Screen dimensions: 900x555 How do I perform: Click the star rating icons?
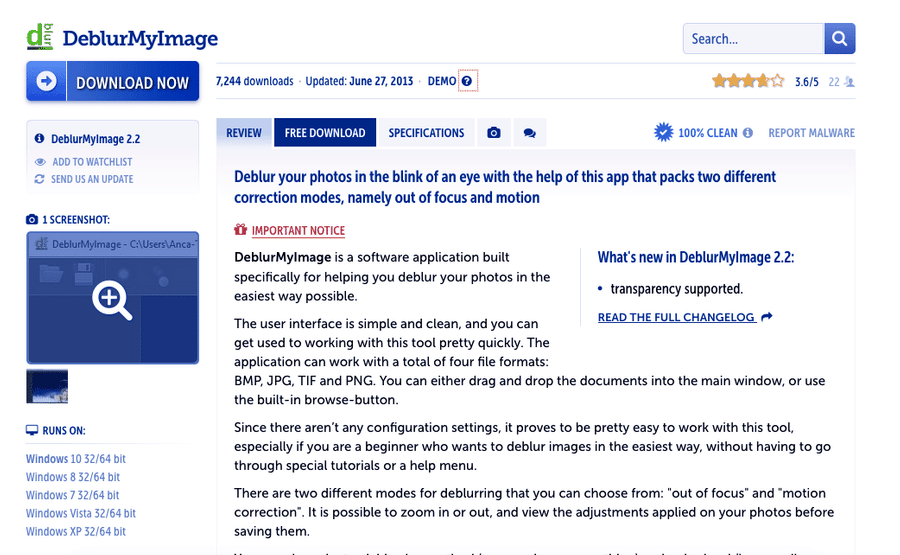(x=748, y=81)
